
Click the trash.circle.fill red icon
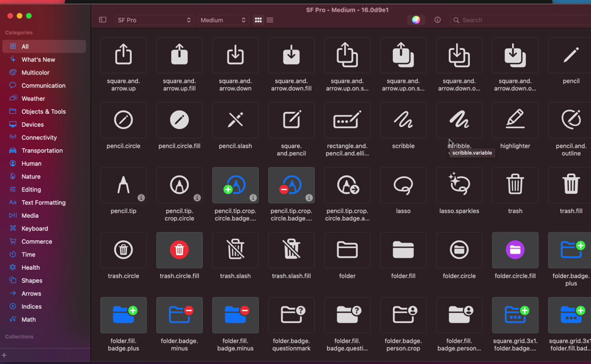(179, 250)
